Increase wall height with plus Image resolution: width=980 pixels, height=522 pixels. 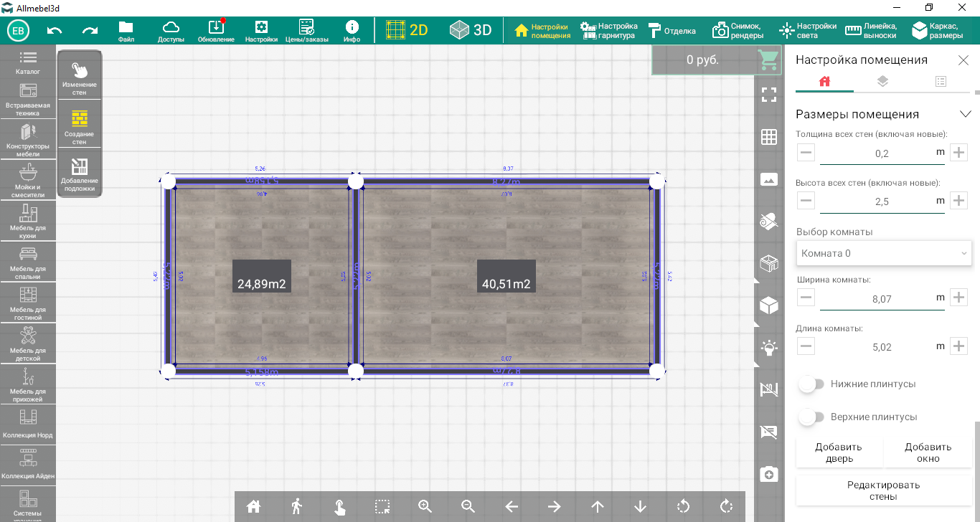[x=959, y=201]
